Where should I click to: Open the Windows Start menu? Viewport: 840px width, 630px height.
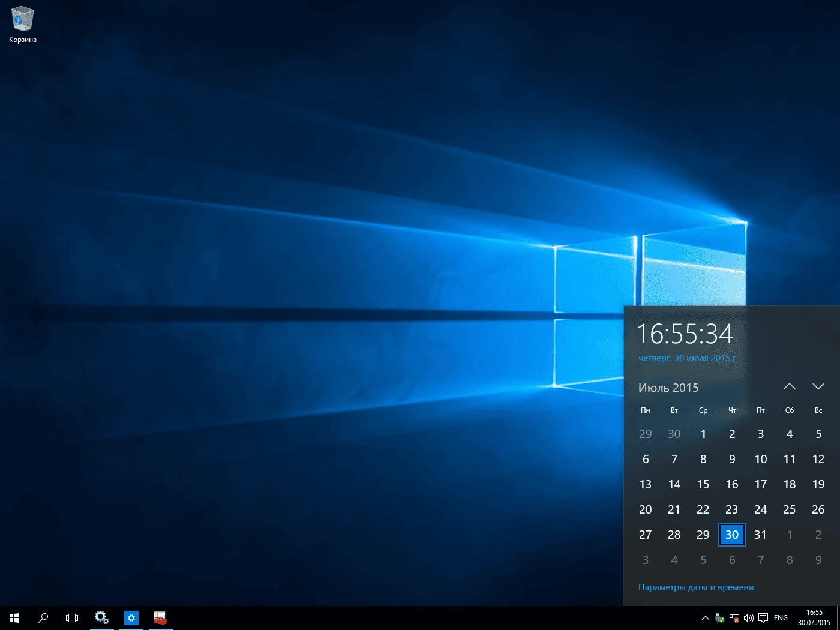pos(14,618)
